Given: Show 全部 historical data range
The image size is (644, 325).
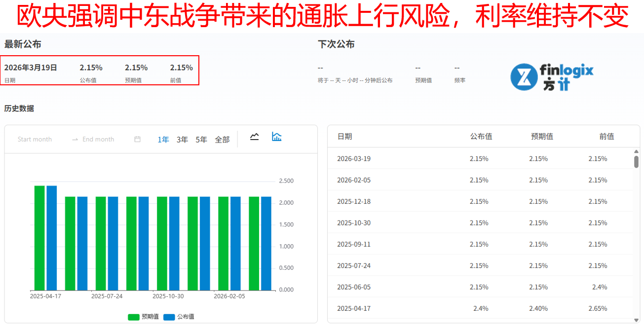Looking at the screenshot, I should click(x=222, y=140).
